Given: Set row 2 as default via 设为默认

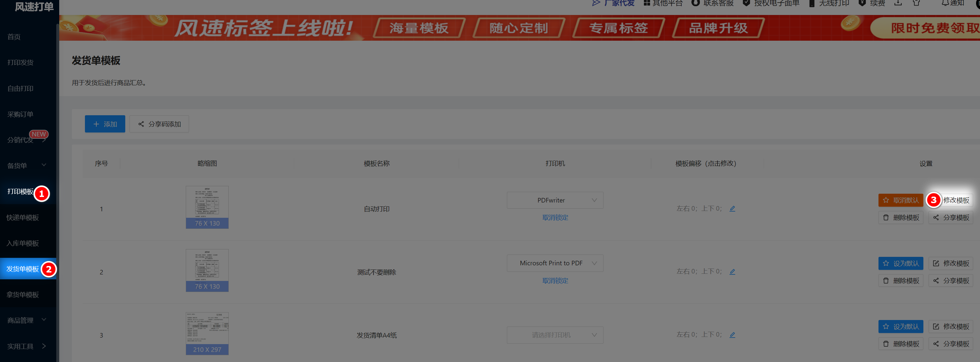Looking at the screenshot, I should coord(901,263).
